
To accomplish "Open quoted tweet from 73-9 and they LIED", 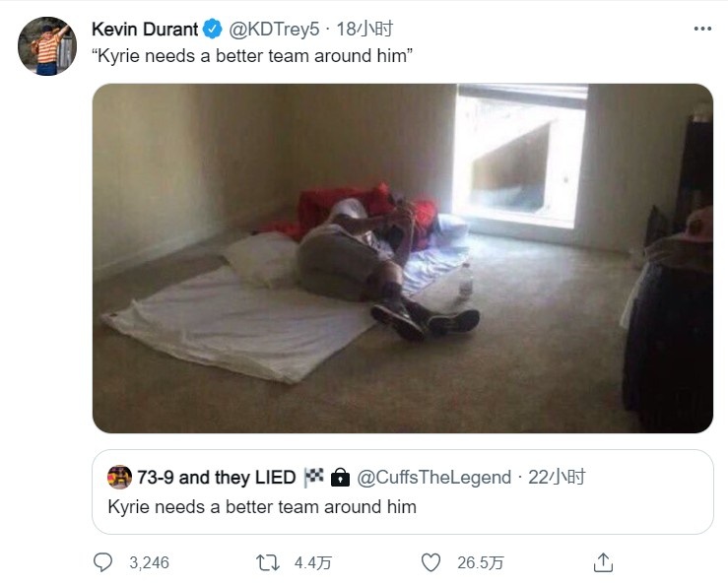I will click(x=403, y=491).
